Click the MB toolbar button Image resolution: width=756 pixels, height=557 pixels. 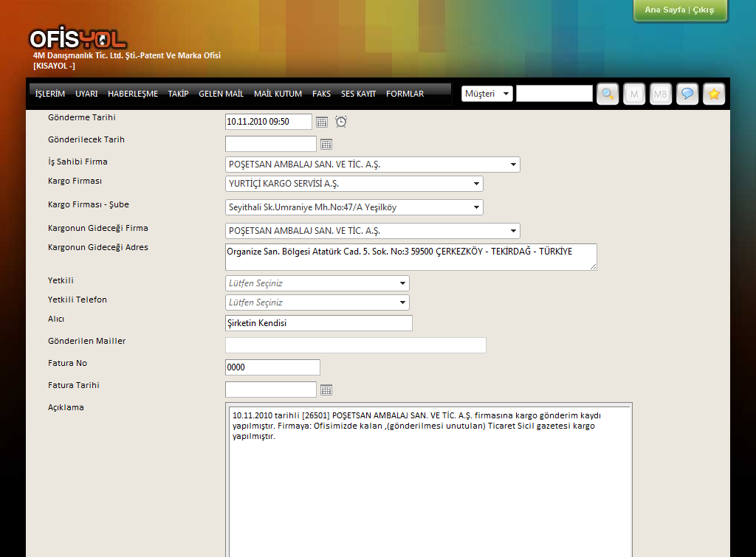pos(661,94)
